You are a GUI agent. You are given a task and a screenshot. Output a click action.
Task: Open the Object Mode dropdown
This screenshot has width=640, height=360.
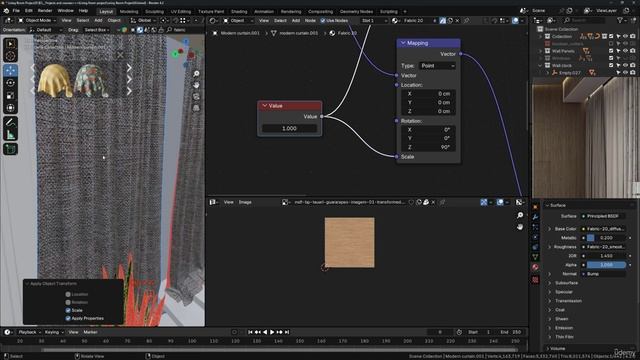click(x=37, y=20)
